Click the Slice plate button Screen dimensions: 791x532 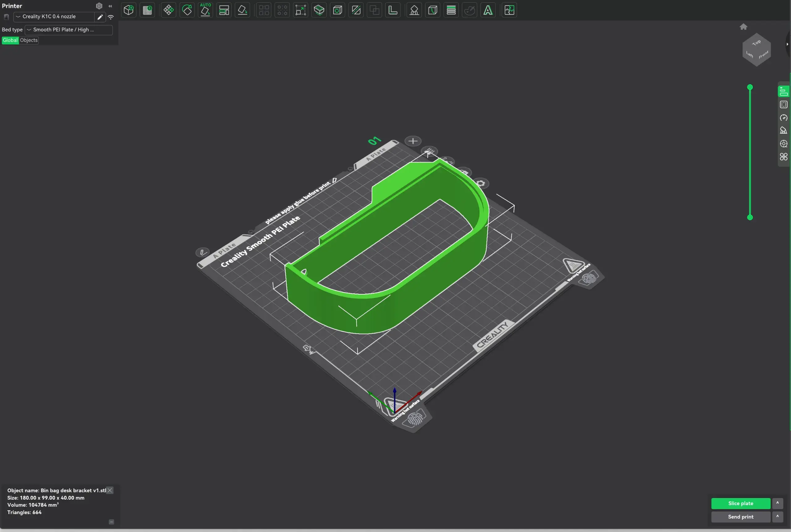[x=740, y=503]
